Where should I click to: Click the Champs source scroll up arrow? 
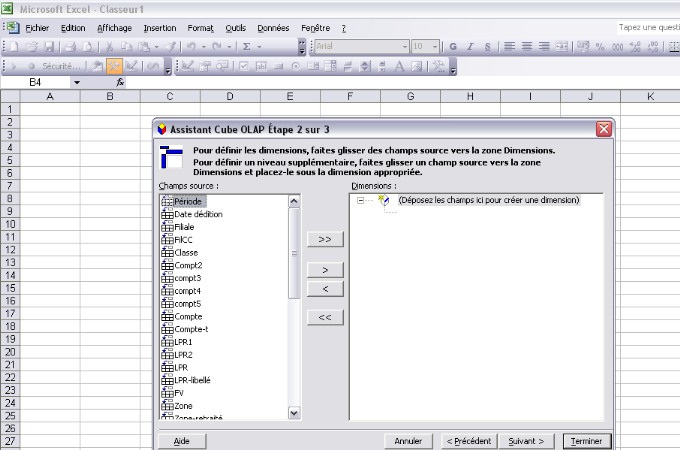click(294, 201)
